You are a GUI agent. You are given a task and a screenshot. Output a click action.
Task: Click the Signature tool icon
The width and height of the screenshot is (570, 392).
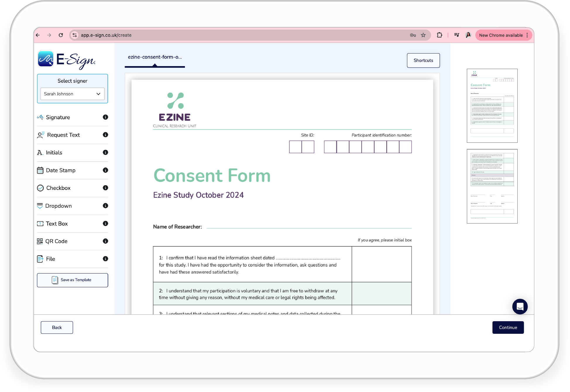click(x=41, y=117)
